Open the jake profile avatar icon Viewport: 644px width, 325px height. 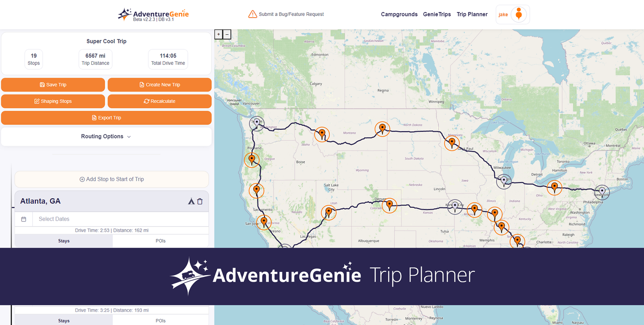click(518, 14)
